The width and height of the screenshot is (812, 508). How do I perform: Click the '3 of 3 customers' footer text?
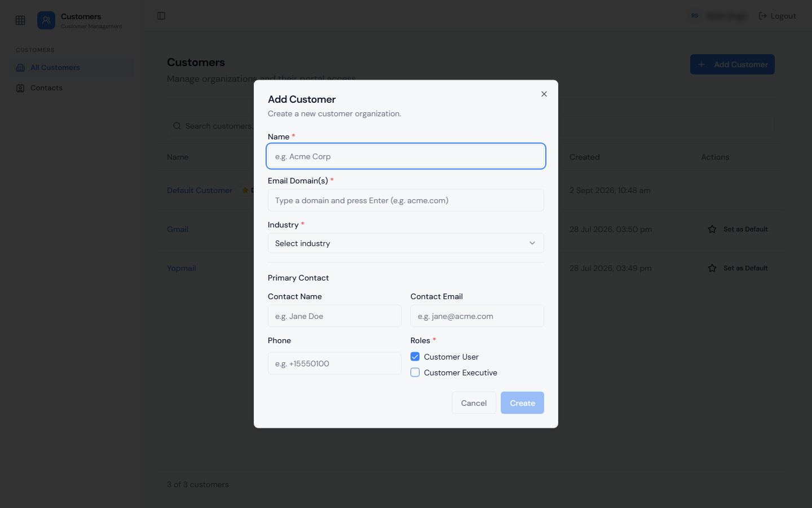[198, 484]
